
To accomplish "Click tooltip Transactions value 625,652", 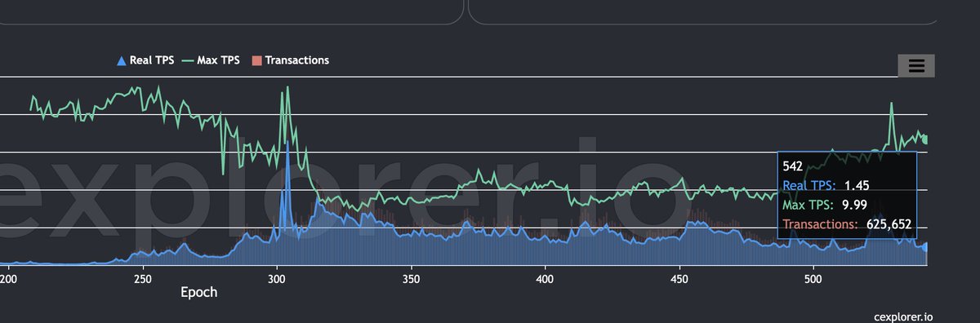I will point(889,224).
